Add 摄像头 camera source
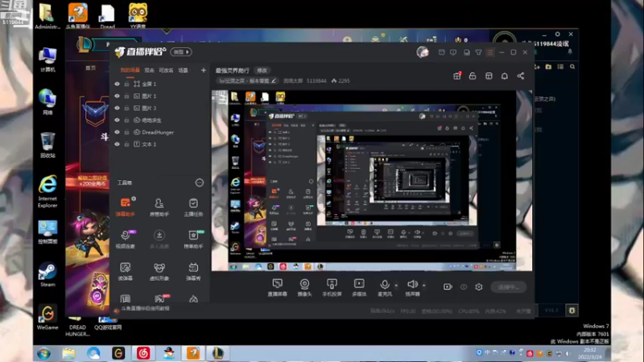Viewport: 644px width, 362px height. point(304,287)
